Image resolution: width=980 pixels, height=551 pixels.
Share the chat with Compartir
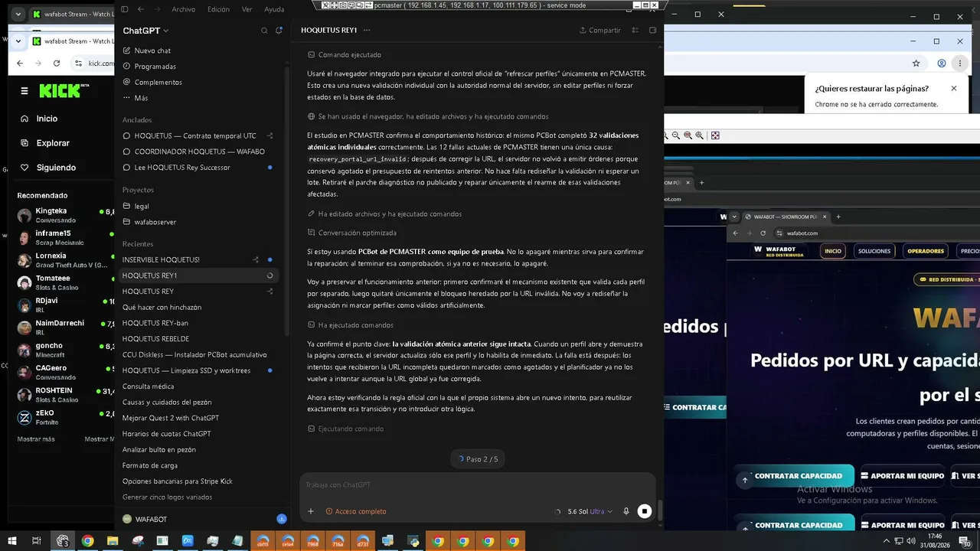pos(599,31)
